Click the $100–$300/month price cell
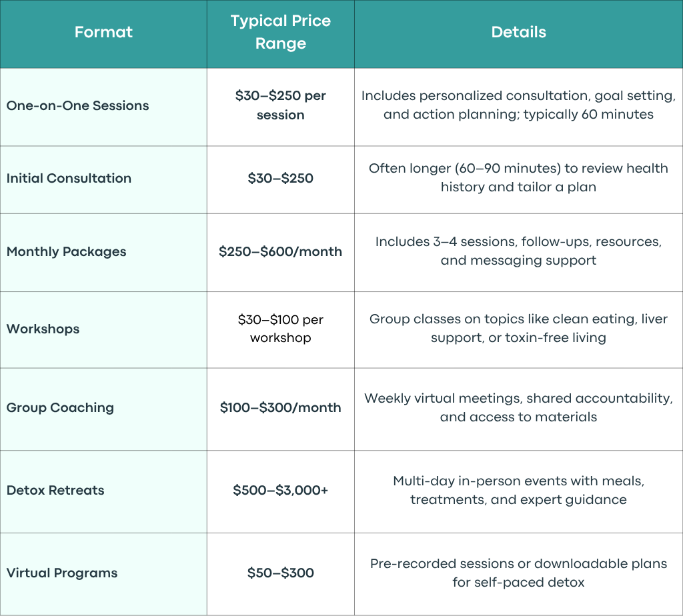The width and height of the screenshot is (683, 616). (281, 407)
